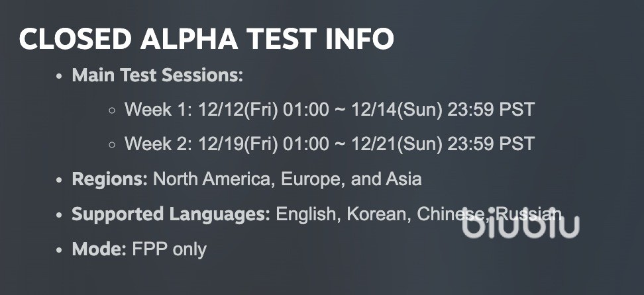Select the bold Regions label
The width and height of the screenshot is (644, 295).
pyautogui.click(x=110, y=179)
